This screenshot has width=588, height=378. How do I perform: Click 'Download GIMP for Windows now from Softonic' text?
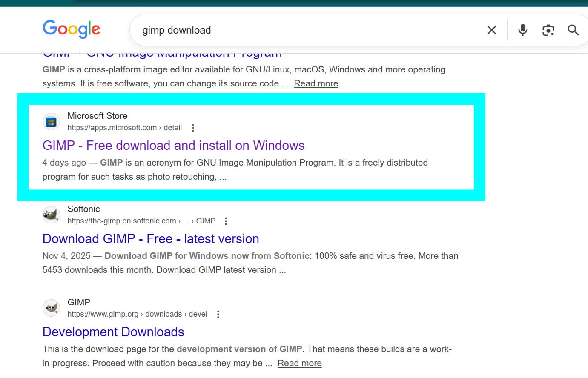click(x=207, y=256)
